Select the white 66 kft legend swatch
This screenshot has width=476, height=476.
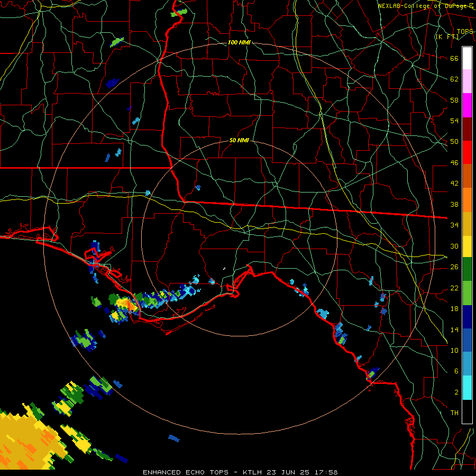(467, 58)
